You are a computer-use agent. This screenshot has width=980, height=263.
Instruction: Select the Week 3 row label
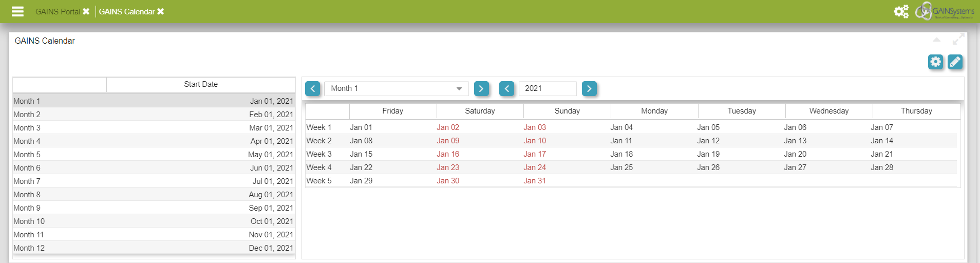coord(319,154)
